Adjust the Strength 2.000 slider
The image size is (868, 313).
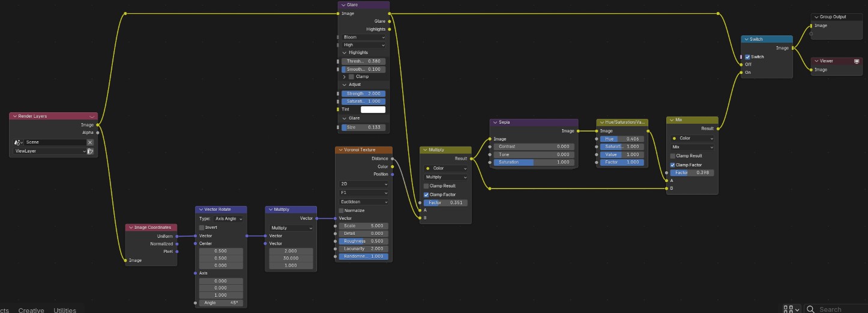click(x=364, y=94)
